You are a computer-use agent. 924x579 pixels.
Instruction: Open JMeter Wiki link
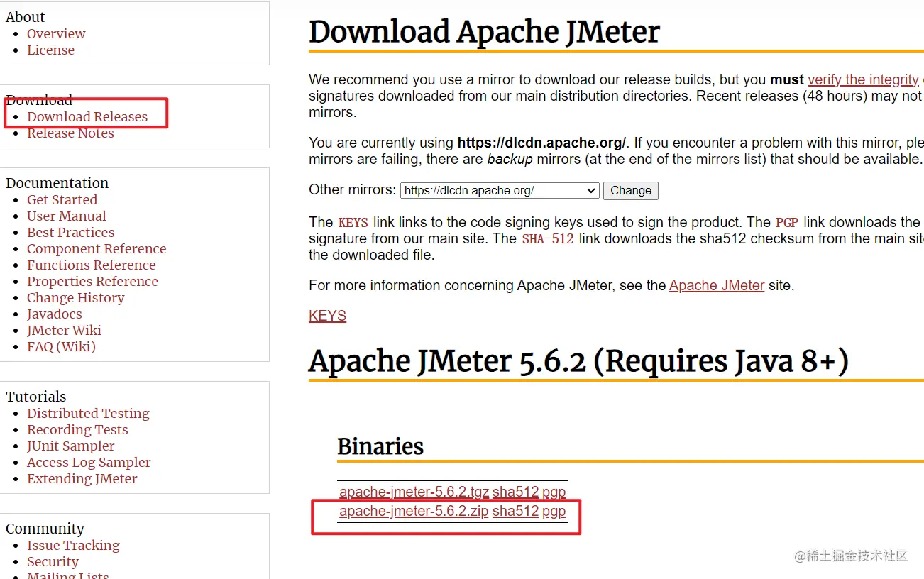(64, 331)
